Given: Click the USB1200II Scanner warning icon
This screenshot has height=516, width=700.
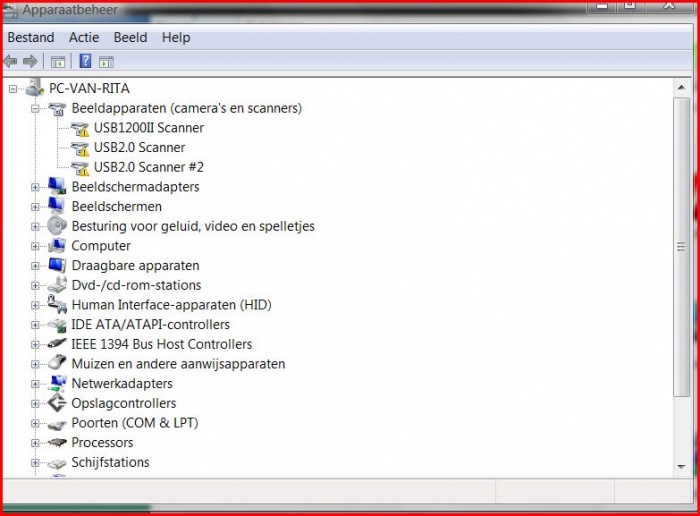Looking at the screenshot, I should point(80,129).
